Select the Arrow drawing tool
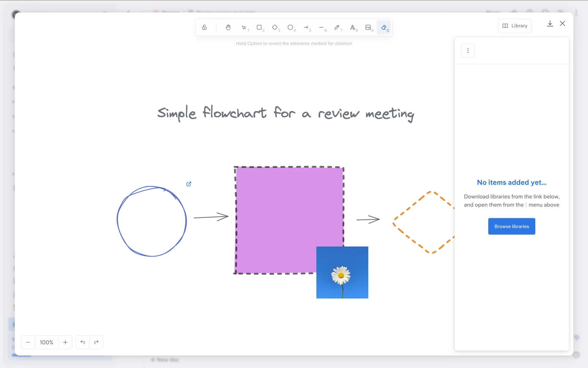Viewport: 588px width, 368px height. click(x=306, y=27)
